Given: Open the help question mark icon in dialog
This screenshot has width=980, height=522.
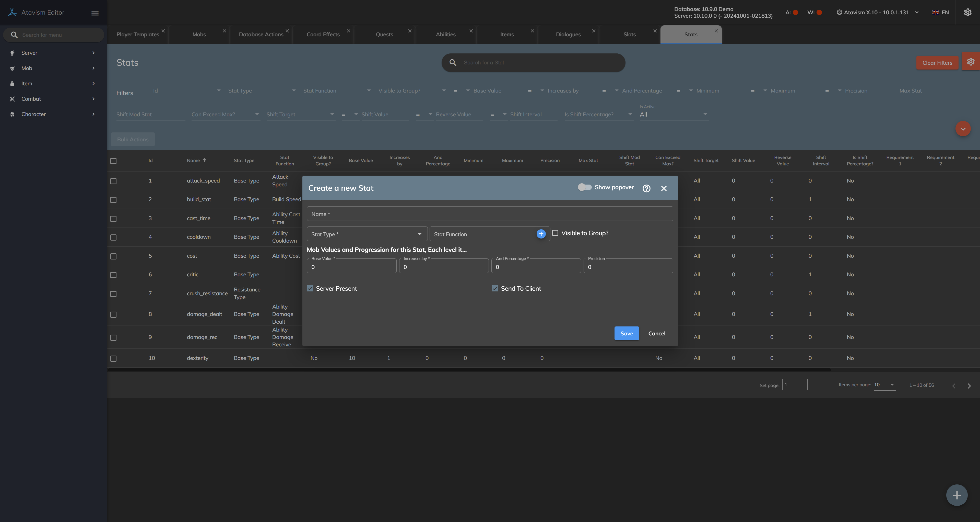Looking at the screenshot, I should (x=646, y=188).
